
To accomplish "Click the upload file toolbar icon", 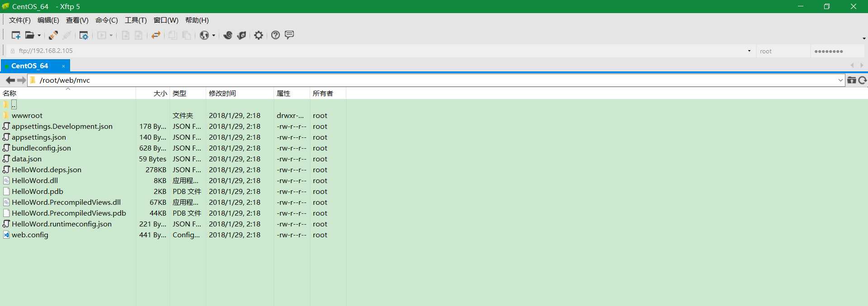I will tap(139, 35).
